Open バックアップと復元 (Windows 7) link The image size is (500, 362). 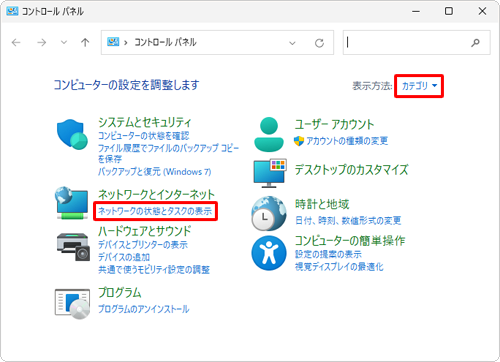click(154, 172)
